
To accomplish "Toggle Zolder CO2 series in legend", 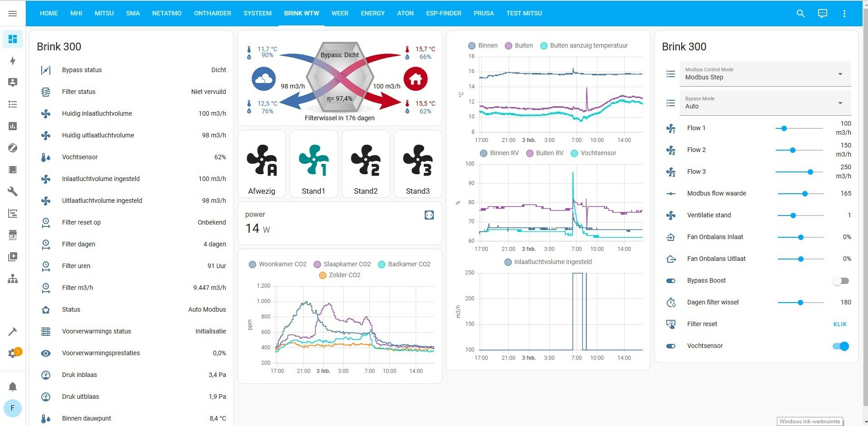I will (x=340, y=275).
